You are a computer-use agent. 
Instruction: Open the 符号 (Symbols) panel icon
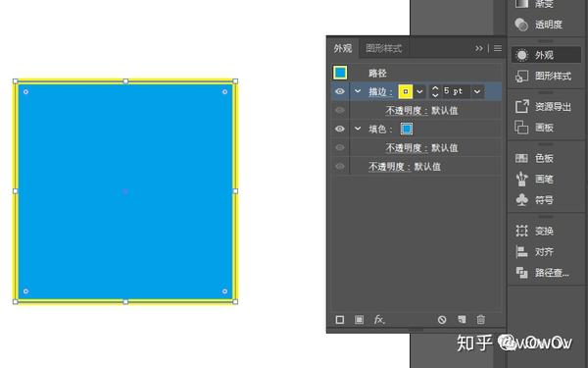pos(521,200)
